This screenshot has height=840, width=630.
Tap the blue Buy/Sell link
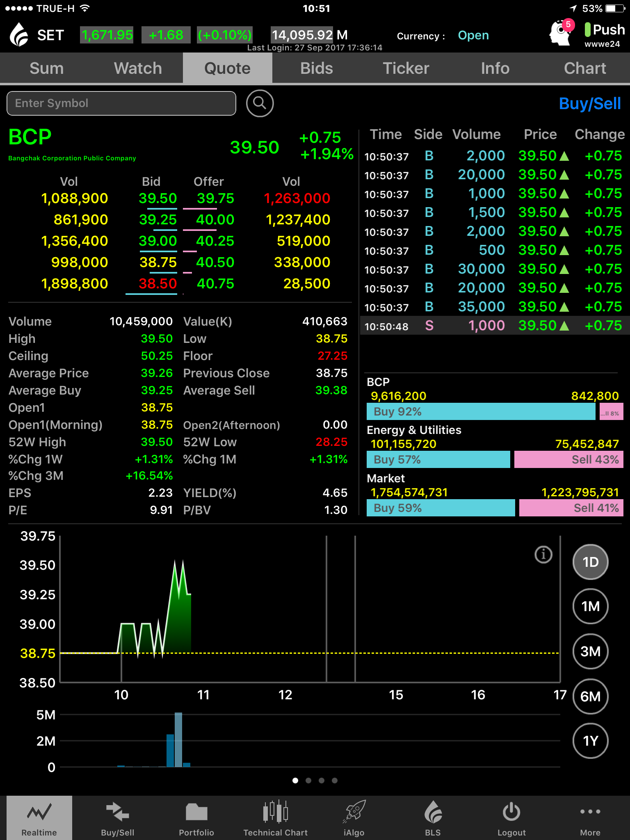590,104
